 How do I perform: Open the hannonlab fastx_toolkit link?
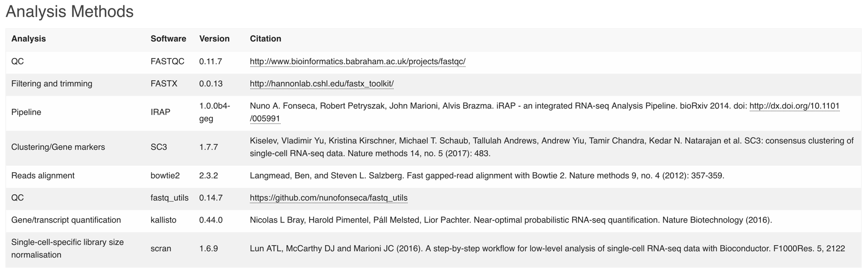pyautogui.click(x=322, y=84)
